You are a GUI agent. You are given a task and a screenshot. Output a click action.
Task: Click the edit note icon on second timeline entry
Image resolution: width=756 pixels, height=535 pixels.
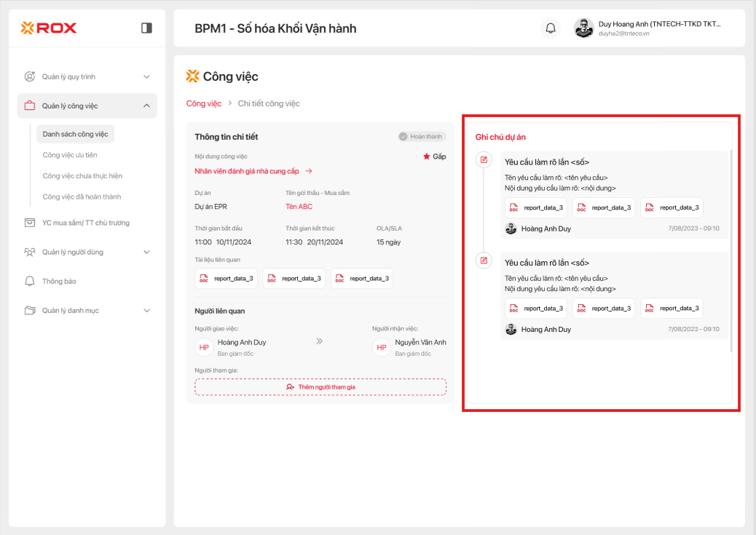click(x=484, y=260)
